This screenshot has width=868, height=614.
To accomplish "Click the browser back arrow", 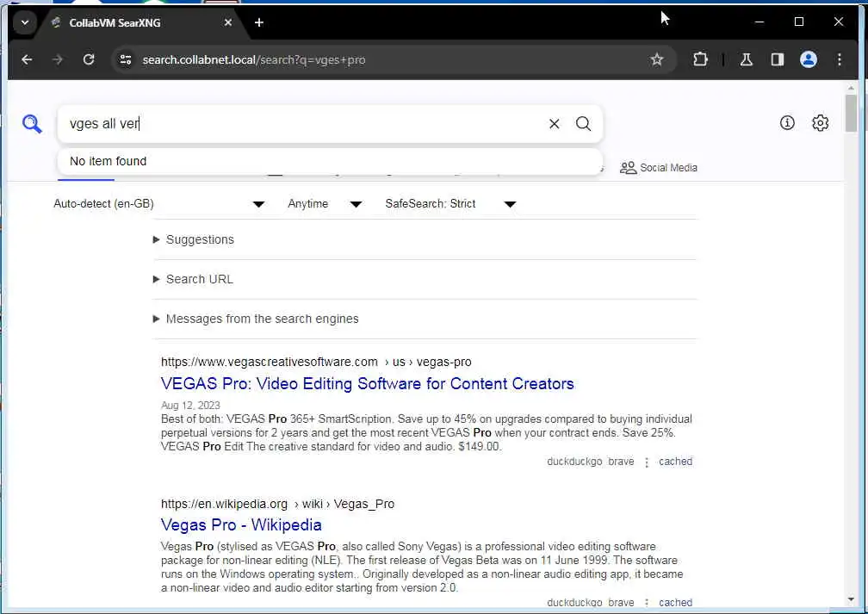I will point(27,59).
